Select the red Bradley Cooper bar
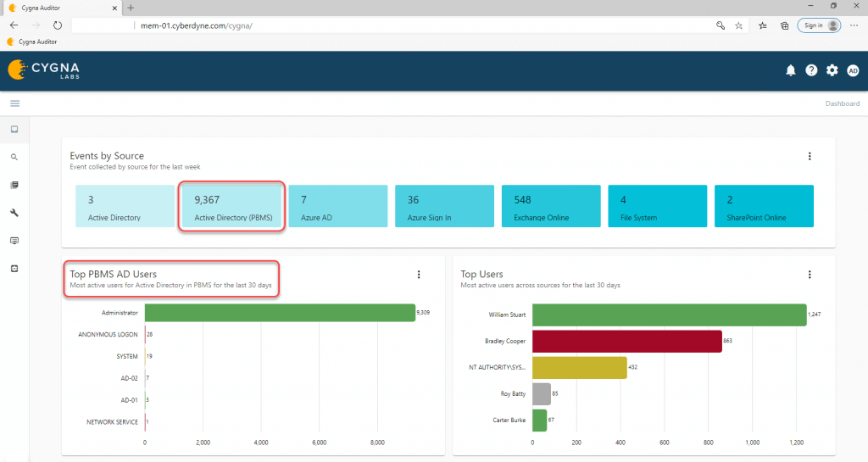The width and height of the screenshot is (868, 462). 626,341
